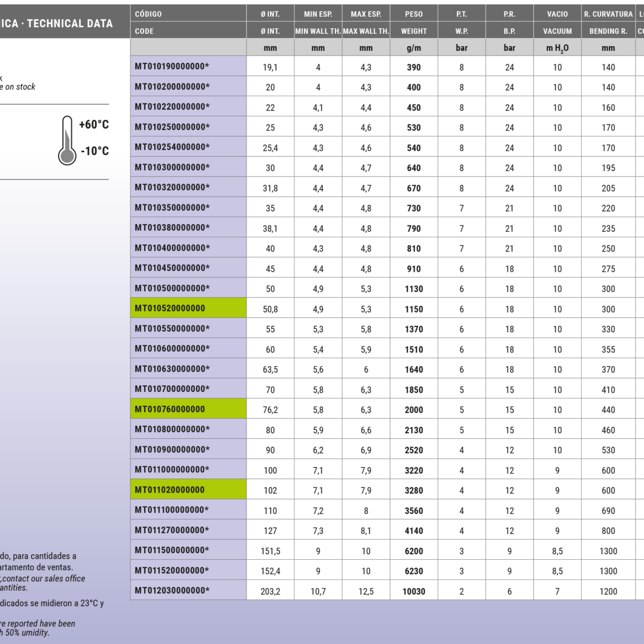
Task: Click the inner diameter value 203,2
Action: click(x=270, y=591)
